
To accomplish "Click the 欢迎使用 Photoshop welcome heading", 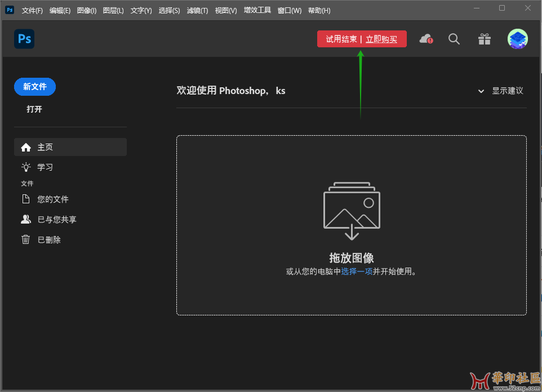I will coord(231,91).
